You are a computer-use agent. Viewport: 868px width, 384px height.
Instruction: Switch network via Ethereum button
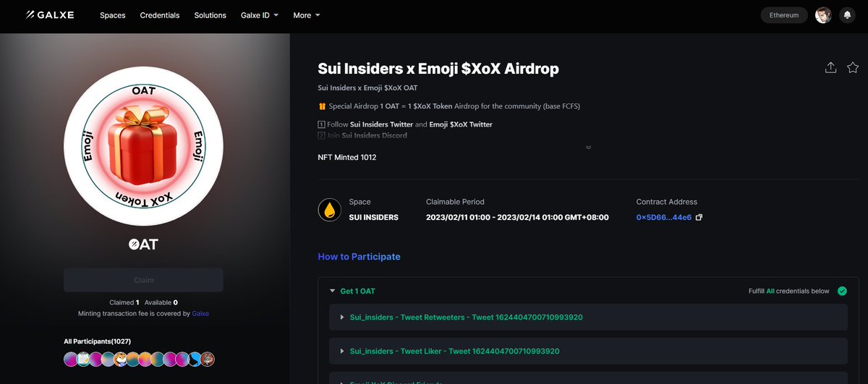(x=784, y=15)
